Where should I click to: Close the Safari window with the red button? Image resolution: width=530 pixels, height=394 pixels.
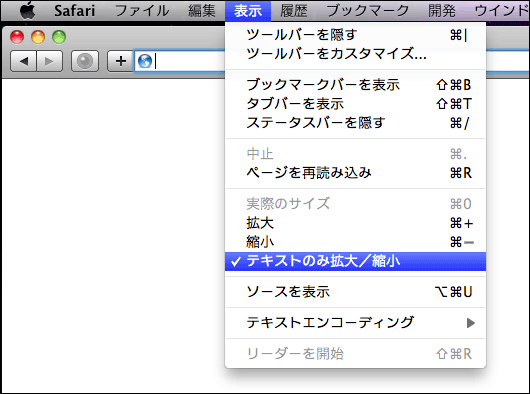point(17,37)
